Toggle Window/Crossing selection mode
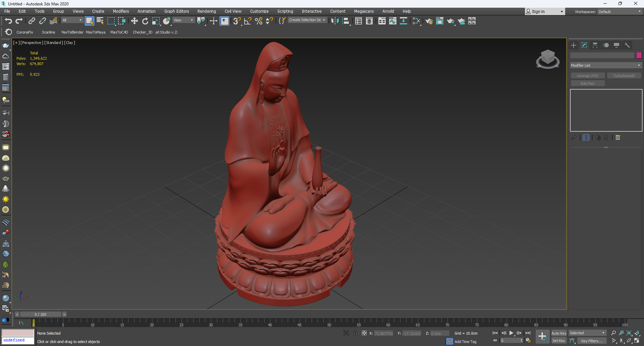This screenshot has height=346, width=644. (x=121, y=21)
